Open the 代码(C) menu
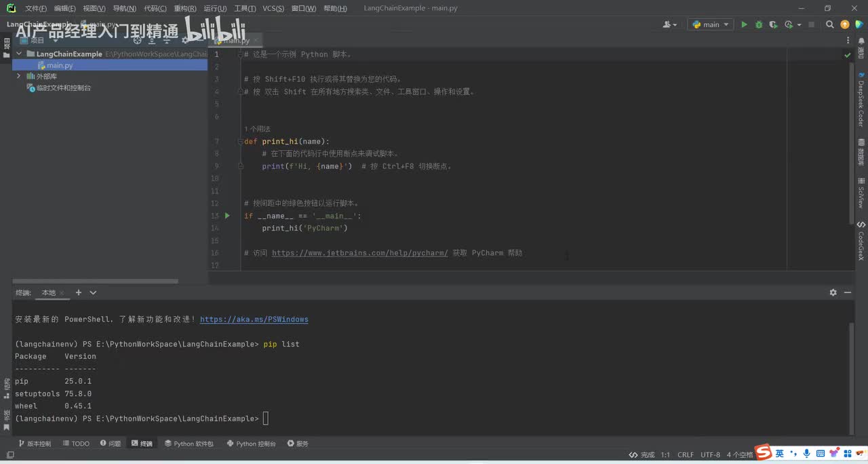 click(x=155, y=8)
